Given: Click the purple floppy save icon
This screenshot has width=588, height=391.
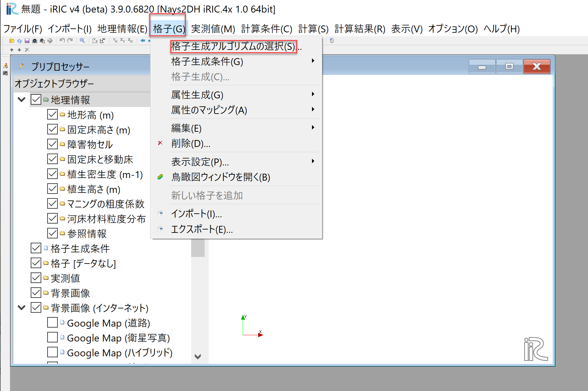Looking at the screenshot, I should [27, 41].
